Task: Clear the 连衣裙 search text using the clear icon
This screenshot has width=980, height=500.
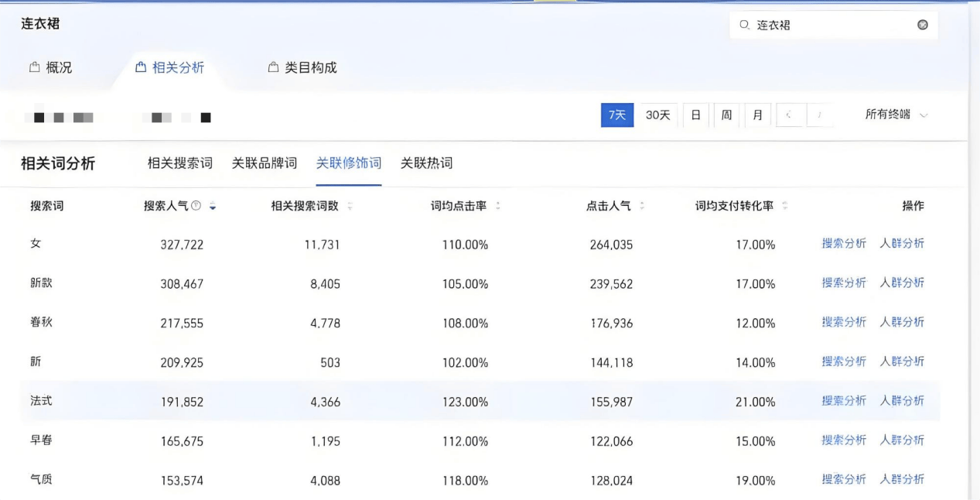Action: (922, 24)
